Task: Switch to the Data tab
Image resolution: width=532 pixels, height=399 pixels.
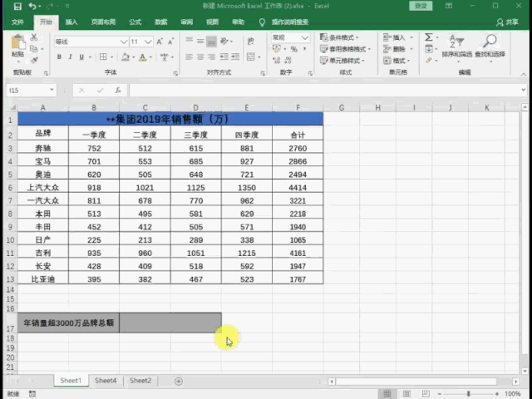Action: tap(160, 22)
